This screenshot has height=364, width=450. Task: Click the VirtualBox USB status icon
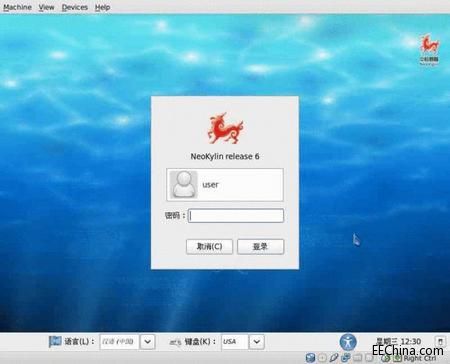(x=334, y=358)
